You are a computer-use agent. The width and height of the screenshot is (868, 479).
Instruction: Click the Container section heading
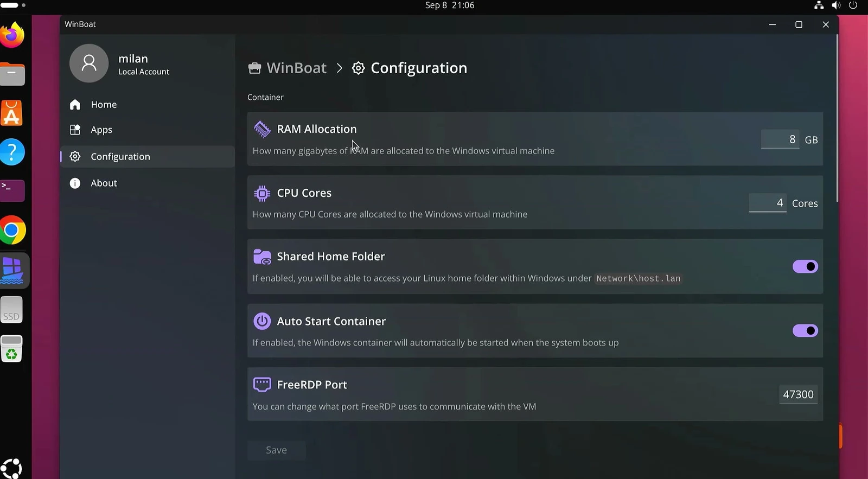pyautogui.click(x=265, y=97)
